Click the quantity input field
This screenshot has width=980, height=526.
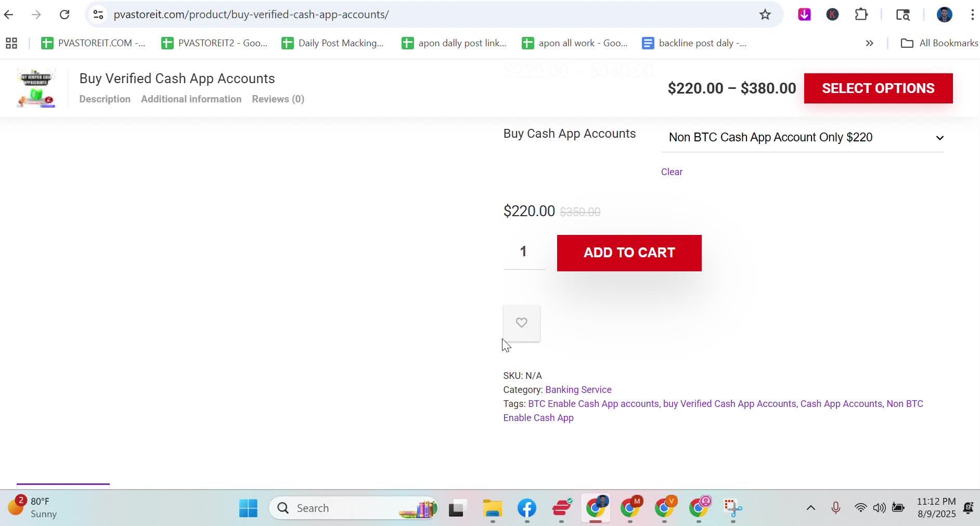523,252
